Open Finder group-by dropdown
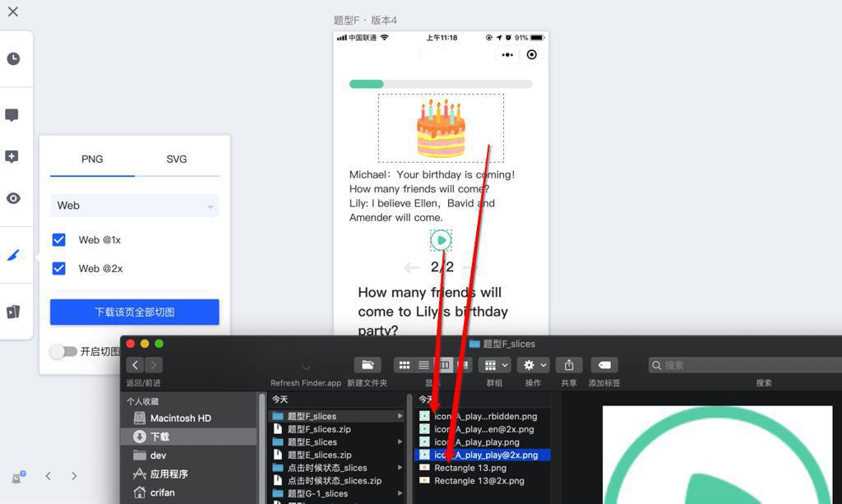The width and height of the screenshot is (842, 504). click(x=494, y=365)
